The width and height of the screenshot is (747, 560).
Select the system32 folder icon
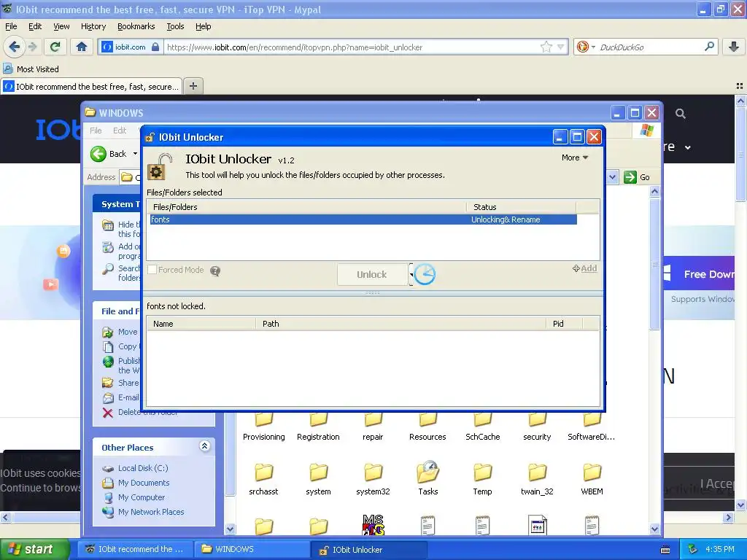[x=373, y=478]
